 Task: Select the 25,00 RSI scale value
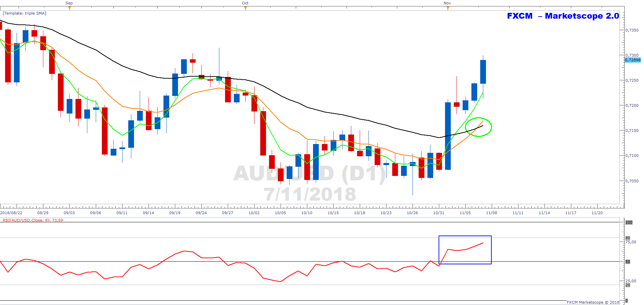click(631, 281)
